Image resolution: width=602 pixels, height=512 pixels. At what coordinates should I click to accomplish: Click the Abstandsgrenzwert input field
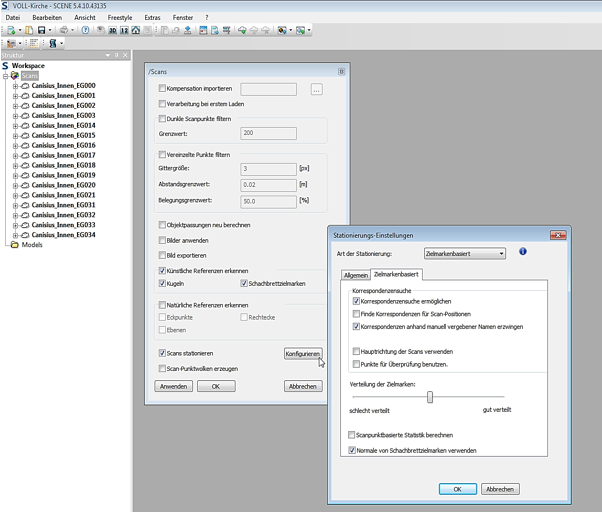pyautogui.click(x=268, y=185)
